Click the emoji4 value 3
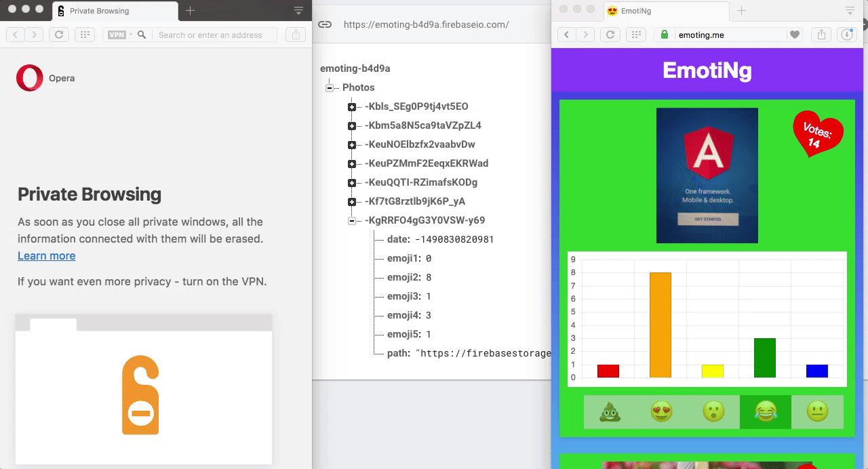868x469 pixels. click(x=429, y=315)
